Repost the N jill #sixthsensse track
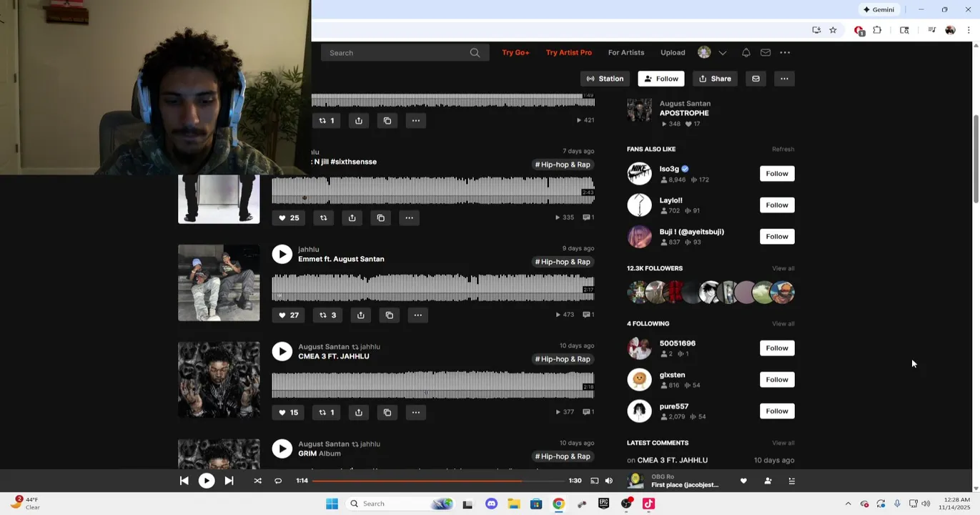The width and height of the screenshot is (980, 515). tap(323, 217)
